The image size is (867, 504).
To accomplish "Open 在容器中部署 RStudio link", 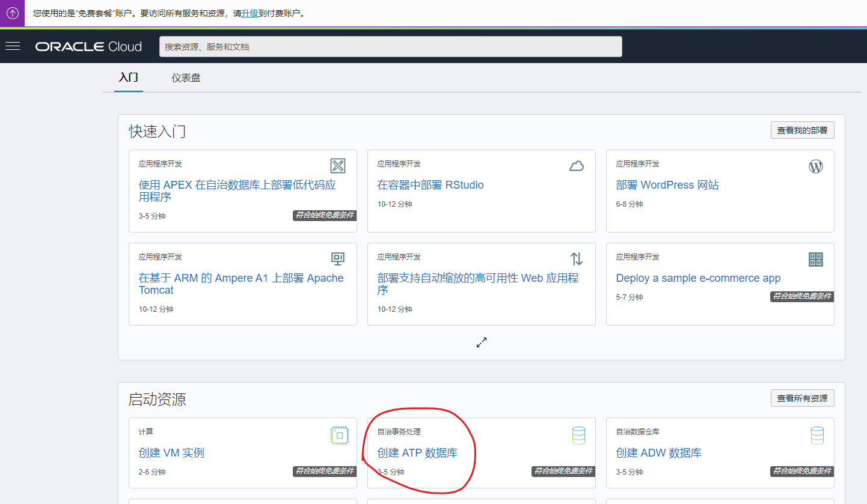I will click(430, 185).
